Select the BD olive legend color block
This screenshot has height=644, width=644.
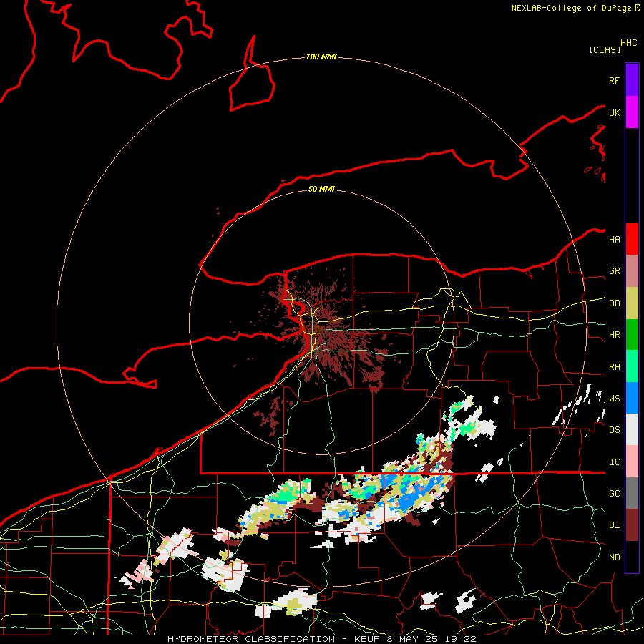click(632, 303)
